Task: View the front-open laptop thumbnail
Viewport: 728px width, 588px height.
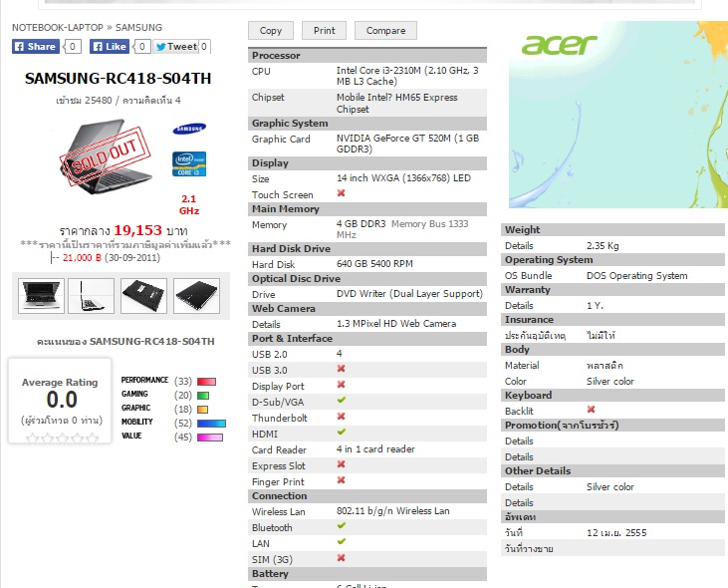Action: [x=41, y=296]
